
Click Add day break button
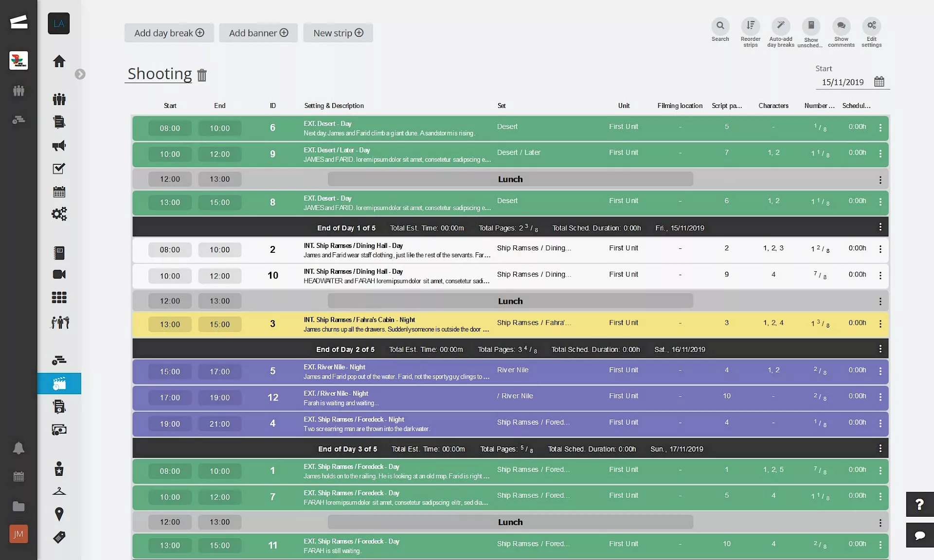169,33
